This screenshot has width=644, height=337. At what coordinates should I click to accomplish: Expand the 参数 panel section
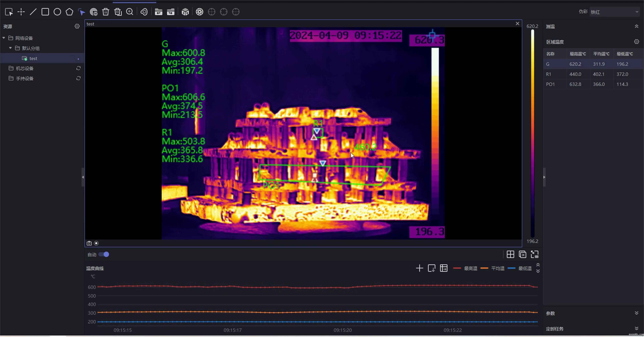pyautogui.click(x=636, y=313)
